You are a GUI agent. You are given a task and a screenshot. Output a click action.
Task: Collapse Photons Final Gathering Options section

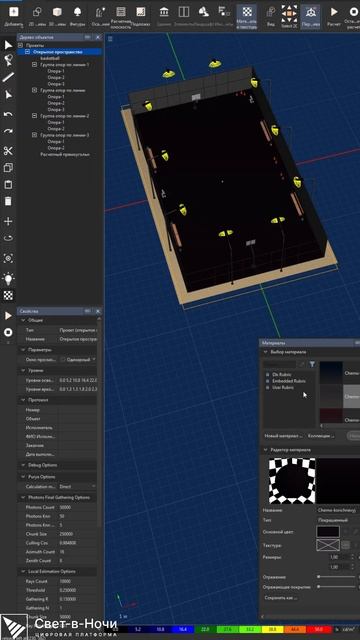coord(22,498)
